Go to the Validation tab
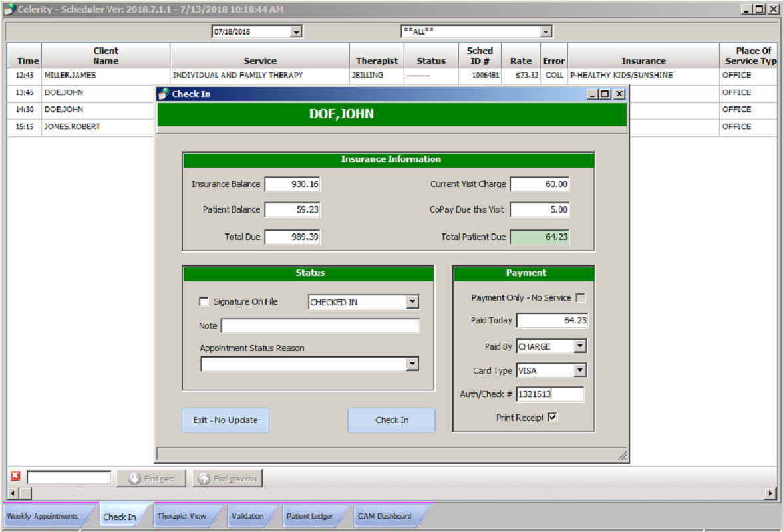The width and height of the screenshot is (783, 532). (247, 516)
